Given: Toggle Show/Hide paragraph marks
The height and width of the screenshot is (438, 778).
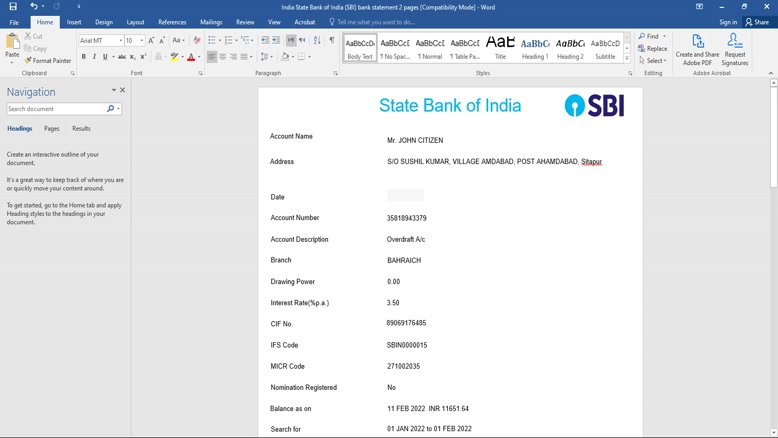Looking at the screenshot, I should tap(332, 40).
